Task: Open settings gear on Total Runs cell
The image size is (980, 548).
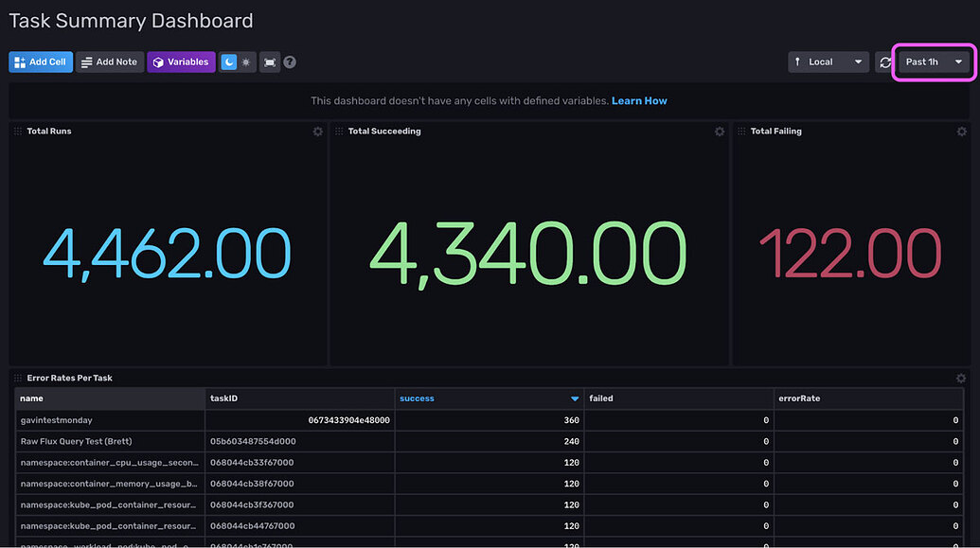Action: pos(318,132)
